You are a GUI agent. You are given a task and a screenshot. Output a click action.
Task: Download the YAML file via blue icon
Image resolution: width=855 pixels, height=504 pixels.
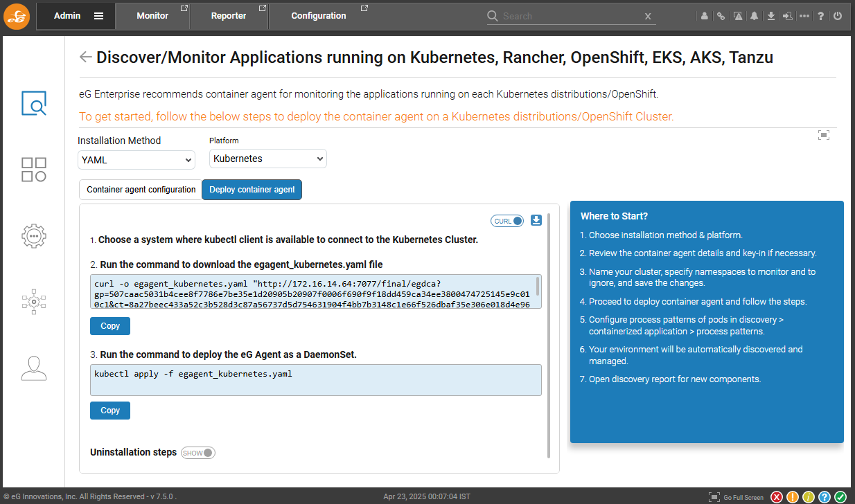536,220
